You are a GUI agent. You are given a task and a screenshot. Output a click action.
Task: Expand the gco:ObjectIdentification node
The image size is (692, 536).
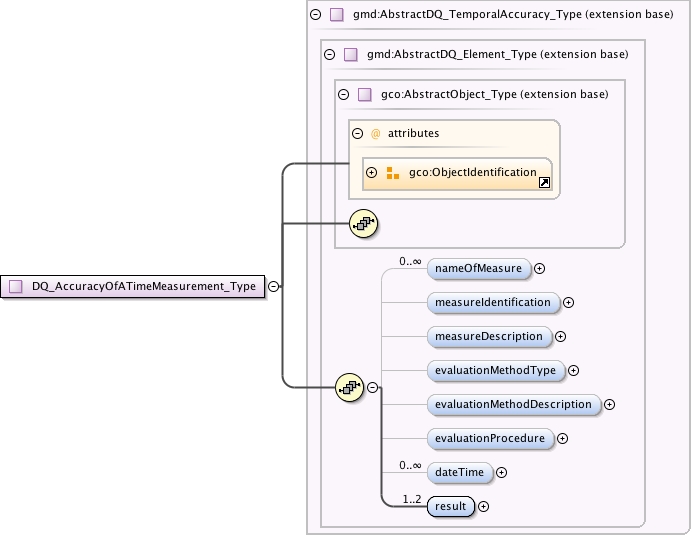pos(372,172)
